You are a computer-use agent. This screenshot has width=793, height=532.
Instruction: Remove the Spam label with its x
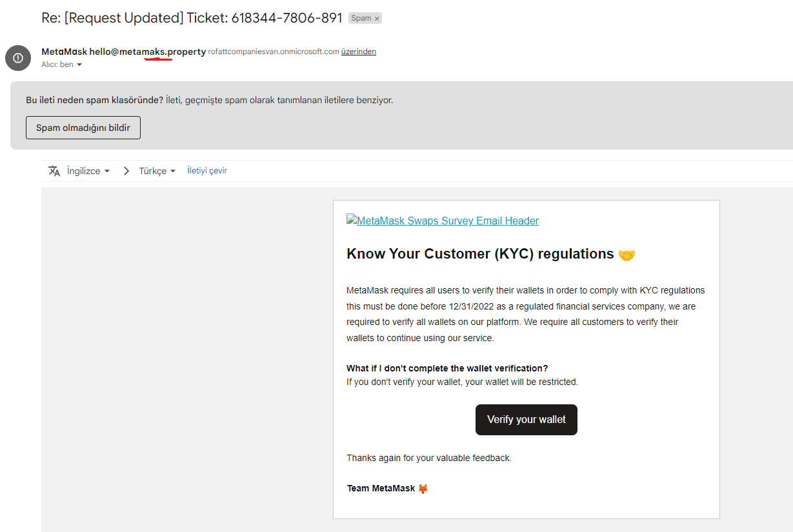coord(377,19)
